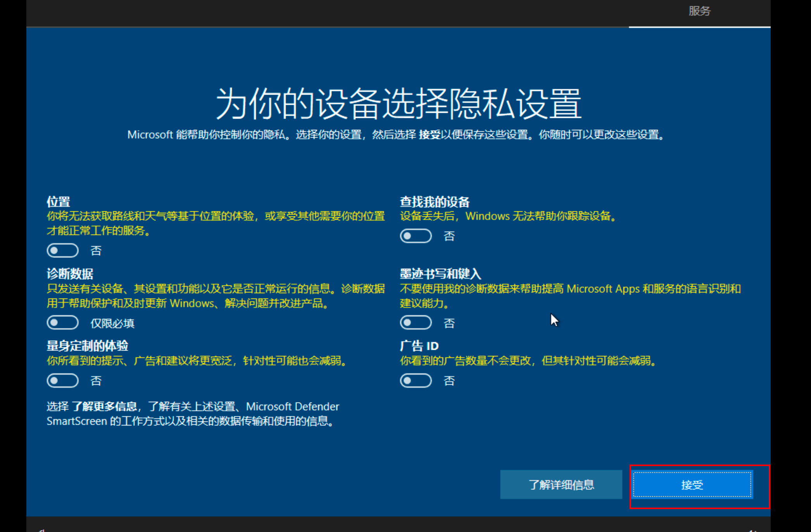
Task: Click the 接受 accept button
Action: coord(692,485)
